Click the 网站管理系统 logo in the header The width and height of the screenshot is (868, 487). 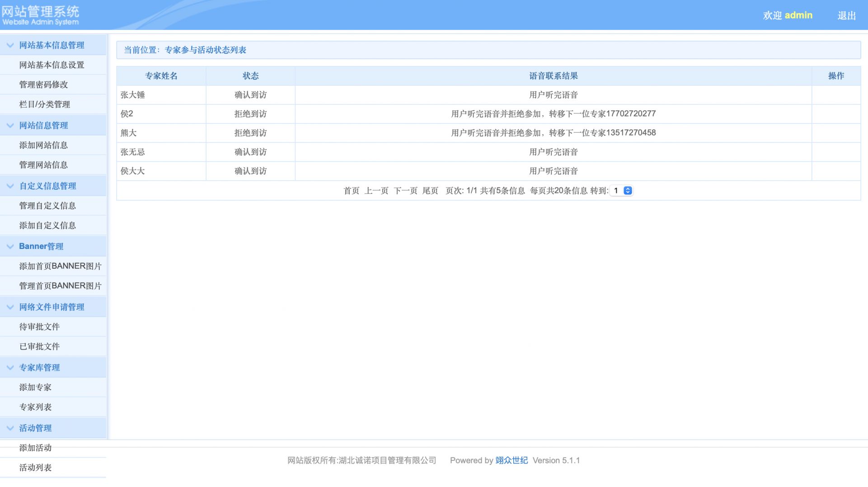40,15
